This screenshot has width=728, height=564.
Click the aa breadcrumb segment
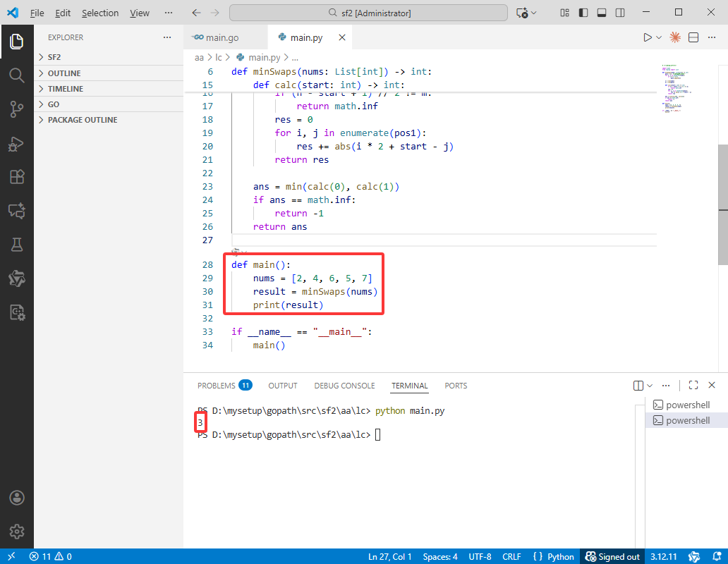(199, 58)
